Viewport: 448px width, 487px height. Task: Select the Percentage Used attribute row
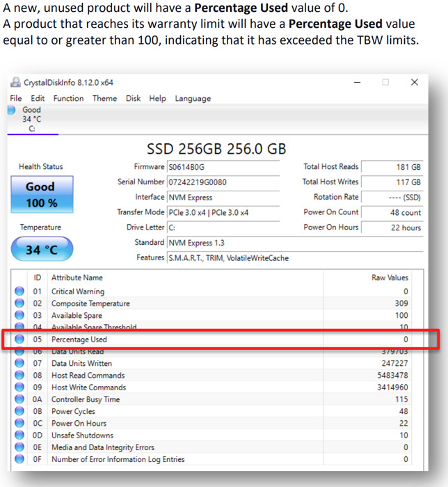click(212, 340)
